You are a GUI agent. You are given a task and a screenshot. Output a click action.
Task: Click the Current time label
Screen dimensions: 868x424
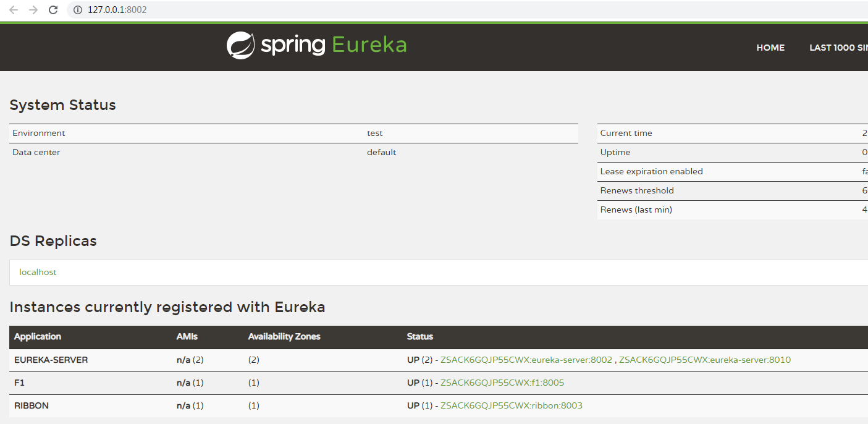(x=626, y=133)
